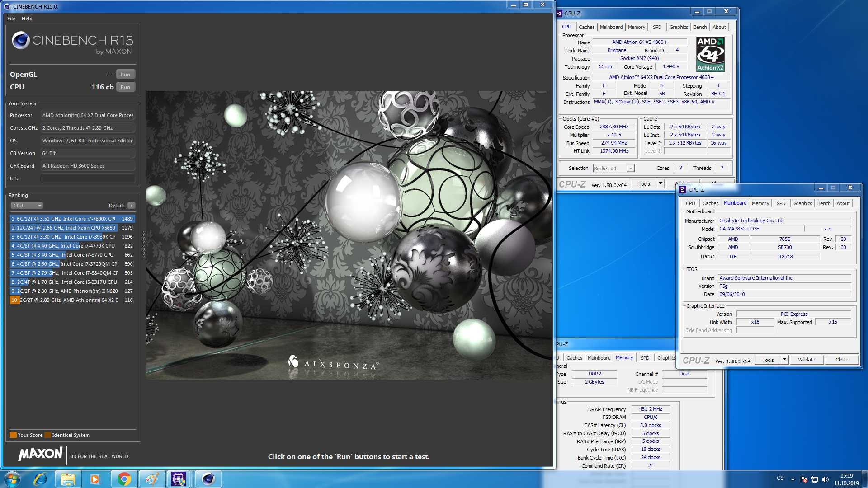Open Caches tab in top CPU-Z window

[x=586, y=27]
